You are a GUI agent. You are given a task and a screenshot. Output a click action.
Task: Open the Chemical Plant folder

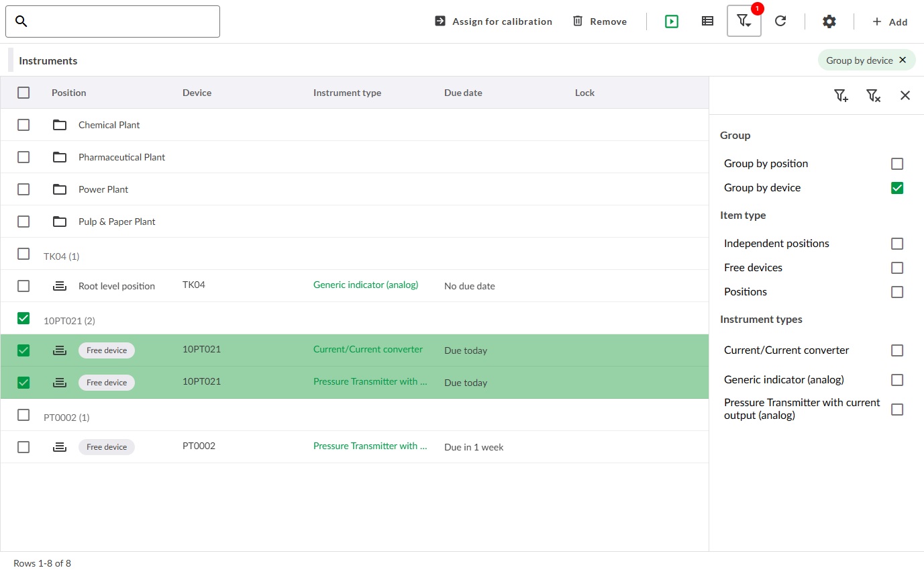coord(109,125)
